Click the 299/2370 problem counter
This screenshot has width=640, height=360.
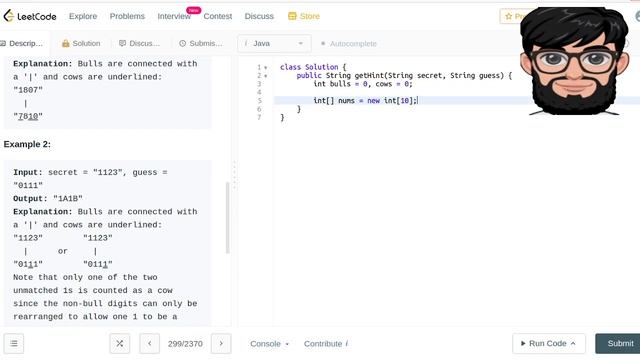[x=185, y=344]
